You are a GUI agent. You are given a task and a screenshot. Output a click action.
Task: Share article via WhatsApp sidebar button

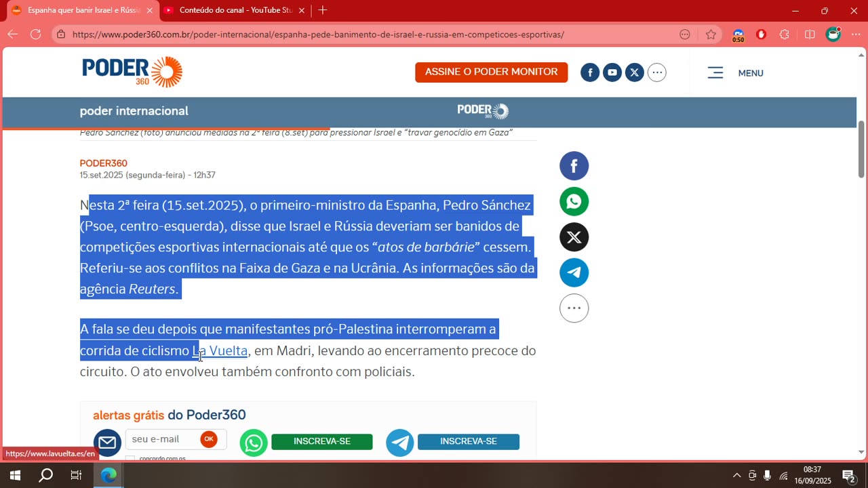coord(574,201)
